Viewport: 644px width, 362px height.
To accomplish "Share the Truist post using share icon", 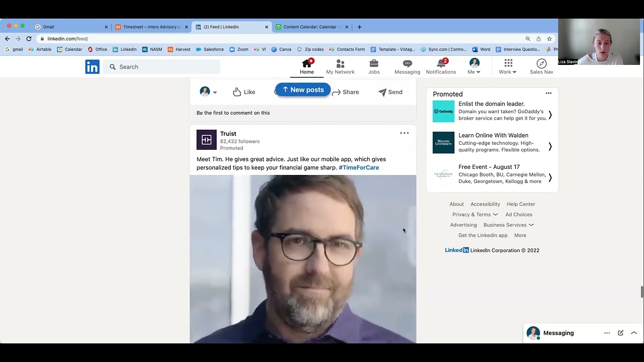I will click(x=336, y=92).
